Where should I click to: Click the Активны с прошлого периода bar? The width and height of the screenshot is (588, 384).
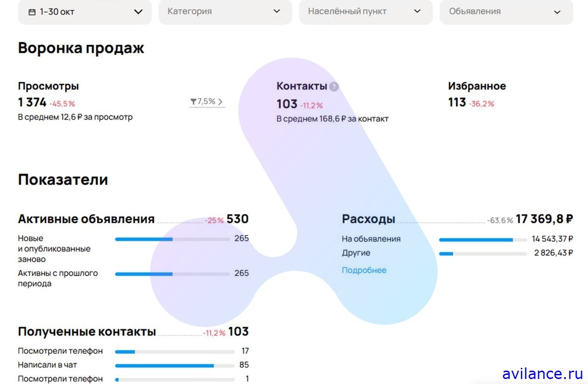(x=172, y=274)
